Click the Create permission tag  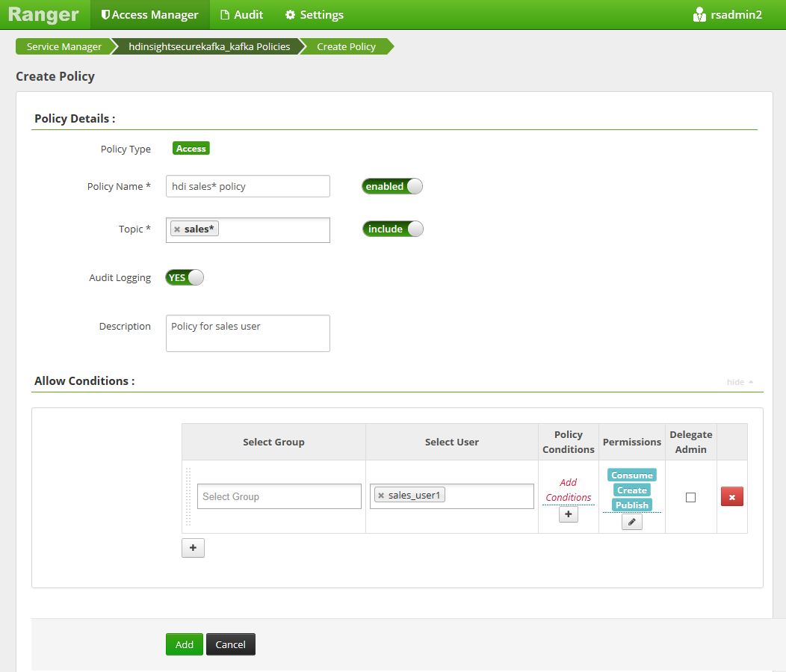tap(631, 490)
